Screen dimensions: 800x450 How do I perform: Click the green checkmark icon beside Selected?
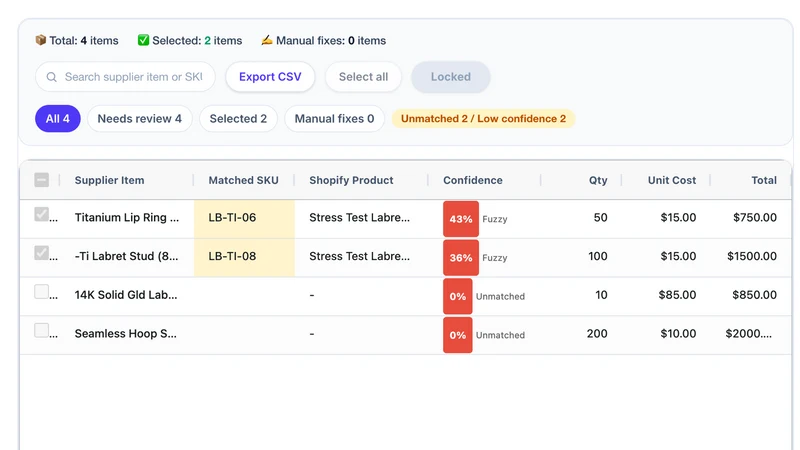[143, 40]
